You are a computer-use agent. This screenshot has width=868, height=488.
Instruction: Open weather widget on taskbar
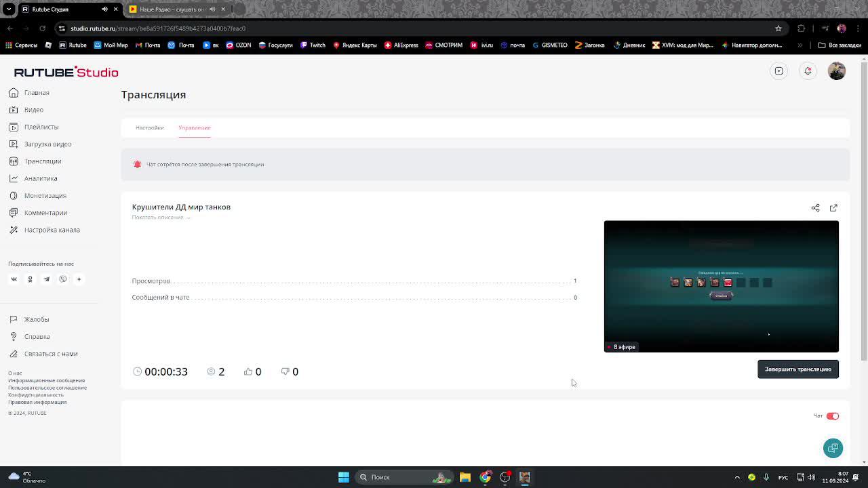coord(27,477)
